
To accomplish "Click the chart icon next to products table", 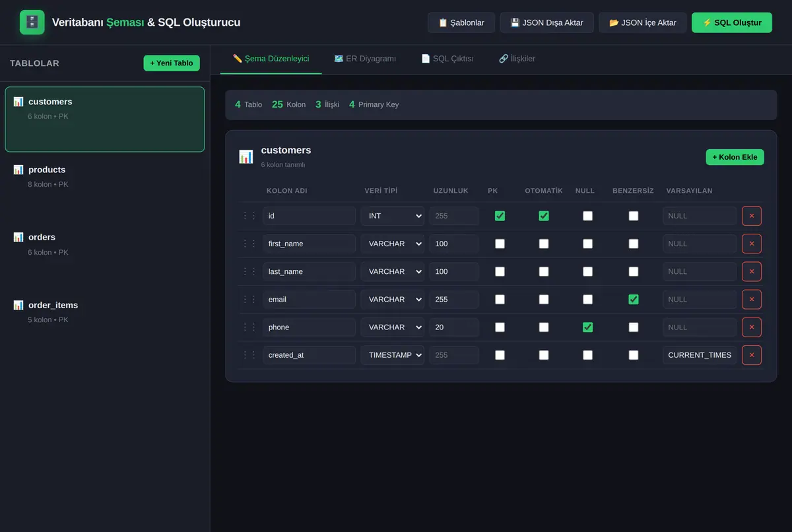I will click(x=18, y=170).
